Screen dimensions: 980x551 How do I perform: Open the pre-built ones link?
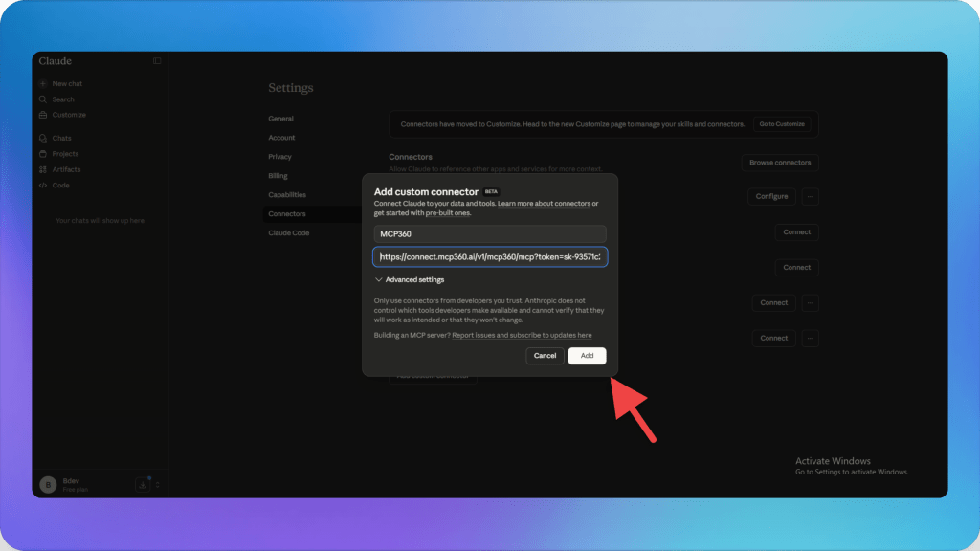click(448, 213)
